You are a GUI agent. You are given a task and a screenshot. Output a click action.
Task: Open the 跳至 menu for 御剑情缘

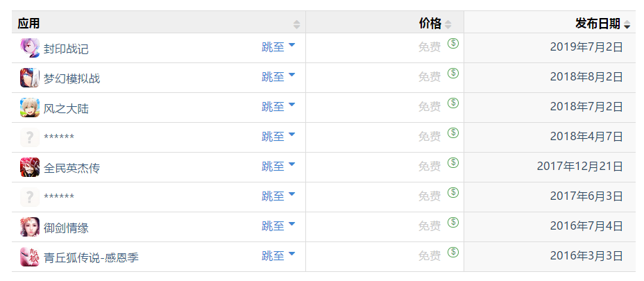pyautogui.click(x=278, y=226)
